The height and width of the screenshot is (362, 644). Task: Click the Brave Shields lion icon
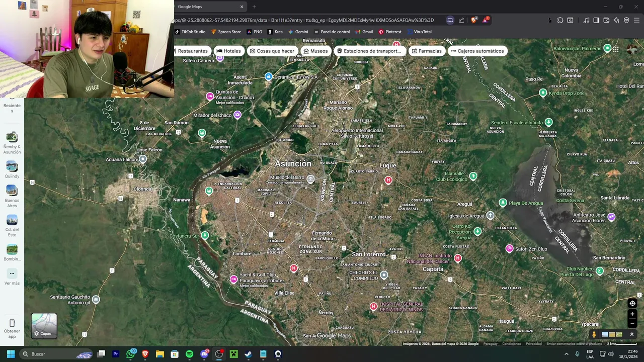[x=474, y=20]
